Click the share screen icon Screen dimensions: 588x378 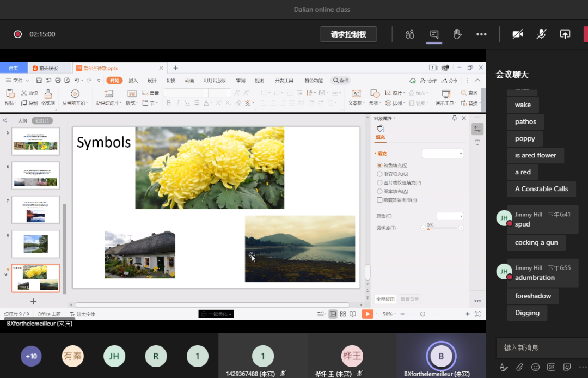pos(565,34)
